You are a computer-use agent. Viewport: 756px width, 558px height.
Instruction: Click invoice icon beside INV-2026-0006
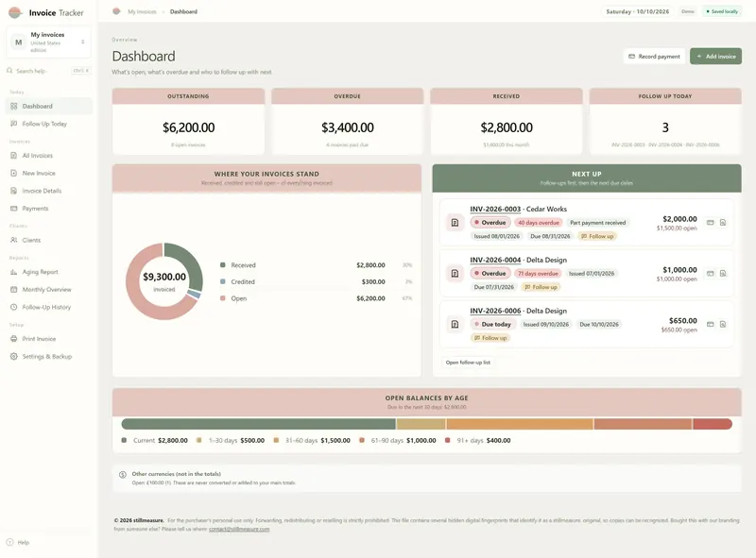click(x=455, y=324)
